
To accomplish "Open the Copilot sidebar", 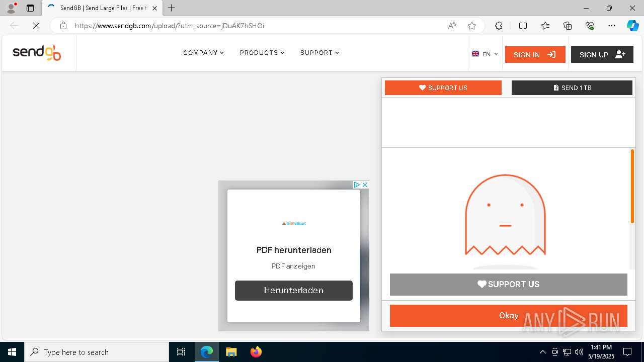I will click(632, 26).
